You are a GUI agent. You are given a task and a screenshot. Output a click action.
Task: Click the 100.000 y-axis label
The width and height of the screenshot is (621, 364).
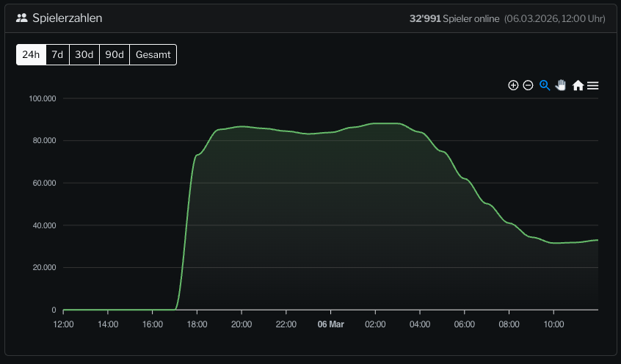pos(43,98)
